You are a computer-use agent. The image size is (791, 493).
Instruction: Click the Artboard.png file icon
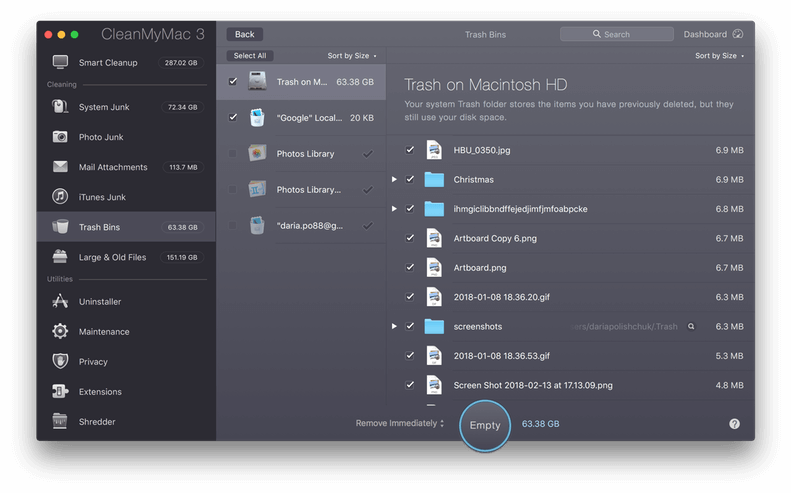pyautogui.click(x=434, y=267)
